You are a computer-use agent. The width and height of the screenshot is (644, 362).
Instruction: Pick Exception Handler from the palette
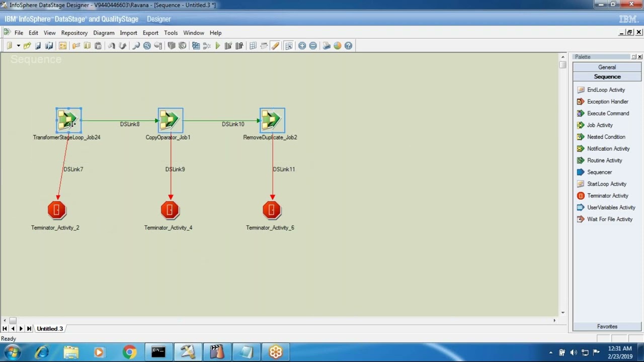603,102
